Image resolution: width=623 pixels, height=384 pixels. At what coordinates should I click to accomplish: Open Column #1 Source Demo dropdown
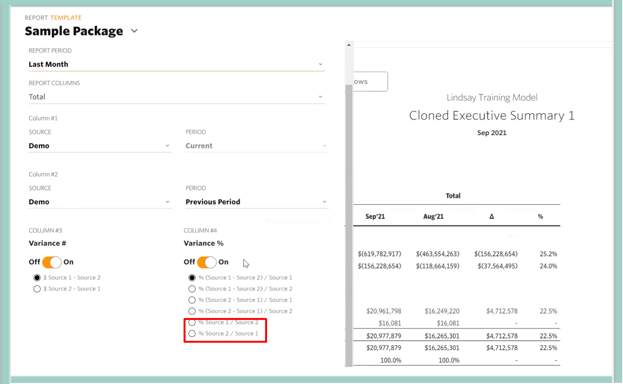click(x=100, y=146)
